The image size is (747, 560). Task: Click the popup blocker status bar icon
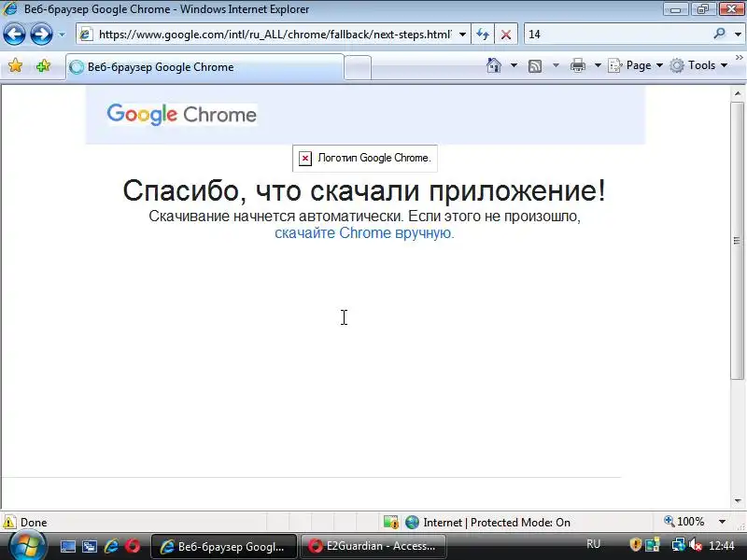(391, 523)
